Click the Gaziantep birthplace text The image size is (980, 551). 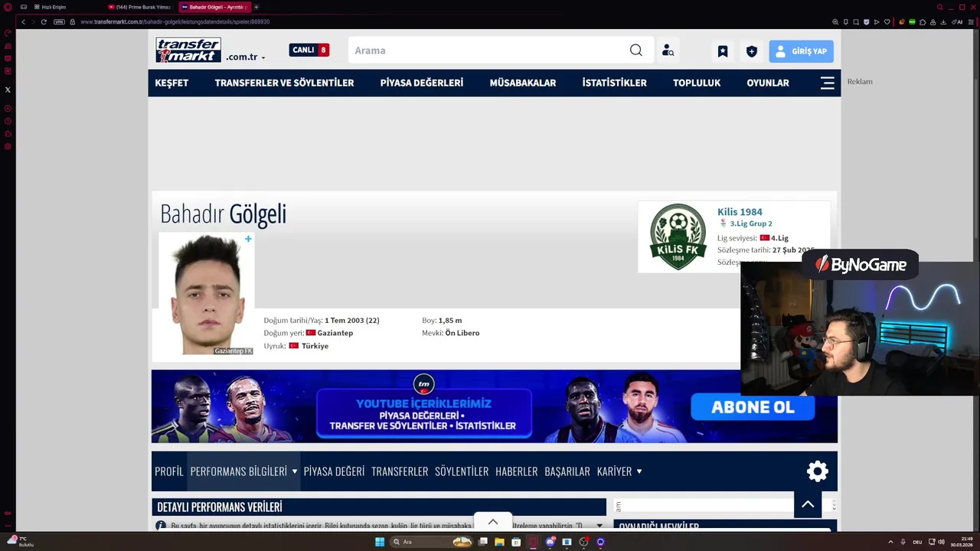[335, 333]
